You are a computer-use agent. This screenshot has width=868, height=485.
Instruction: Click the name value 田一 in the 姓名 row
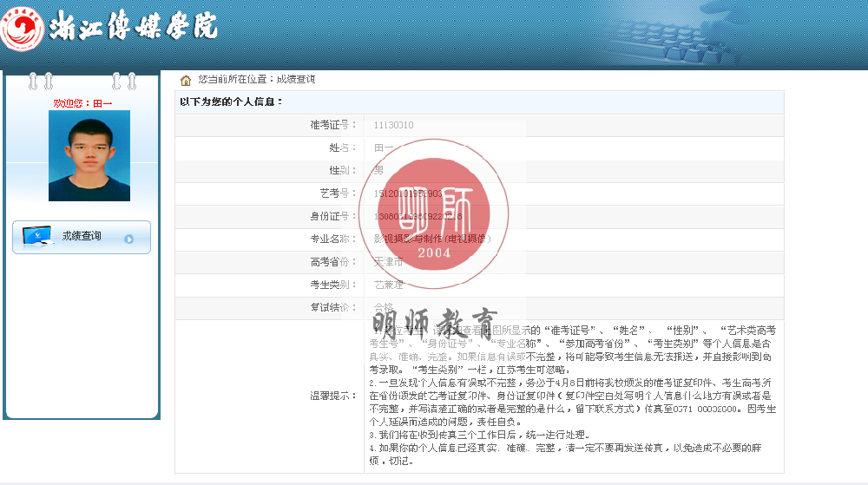(384, 147)
